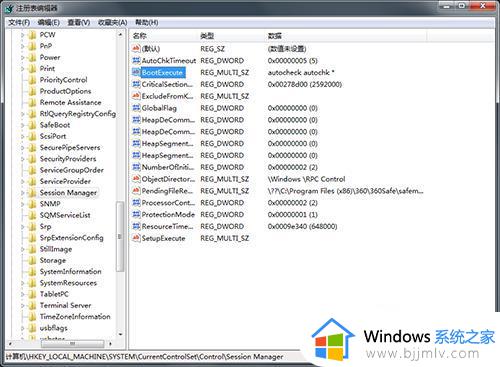The image size is (500, 367).
Task: Click the TabletPC folder icon
Action: pos(32,294)
